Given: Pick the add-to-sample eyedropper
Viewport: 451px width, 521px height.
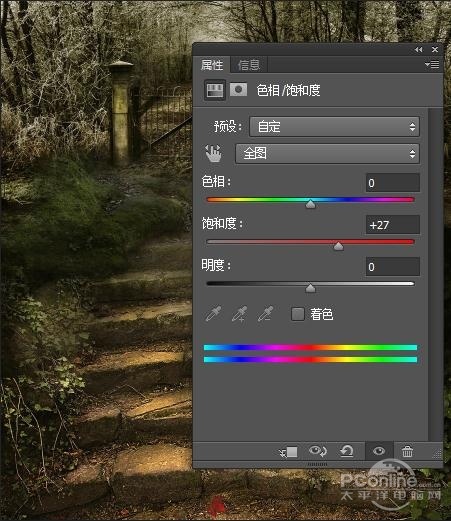Looking at the screenshot, I should pos(239,314).
